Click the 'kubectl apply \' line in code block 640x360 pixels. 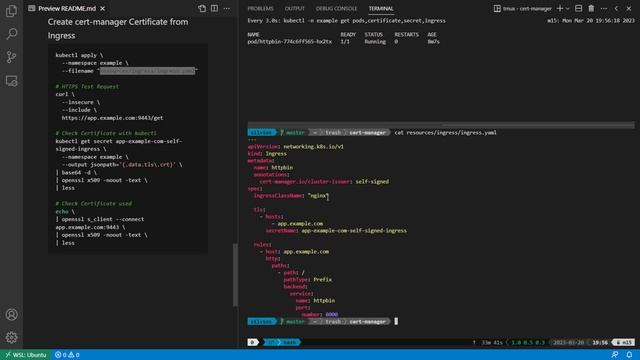point(79,55)
